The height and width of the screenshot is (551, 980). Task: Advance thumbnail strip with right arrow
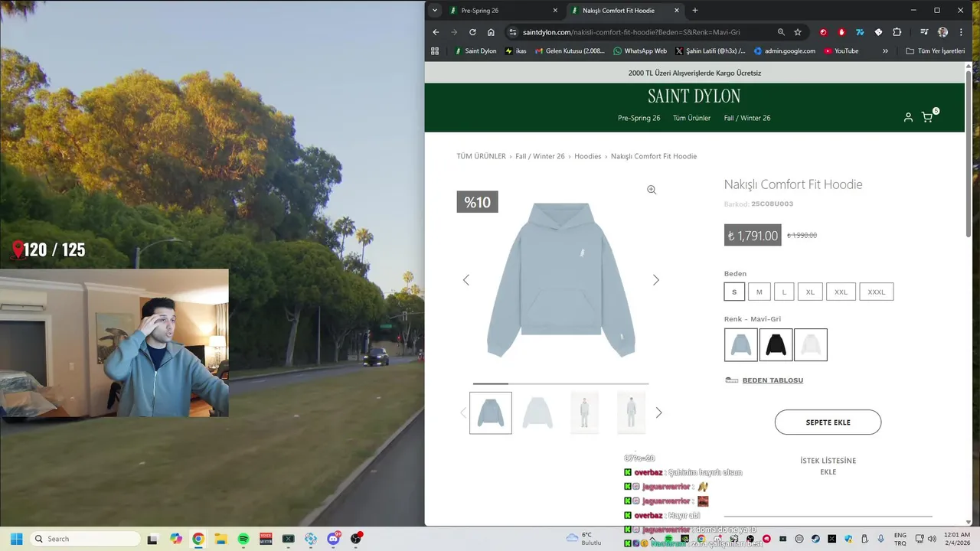point(658,412)
